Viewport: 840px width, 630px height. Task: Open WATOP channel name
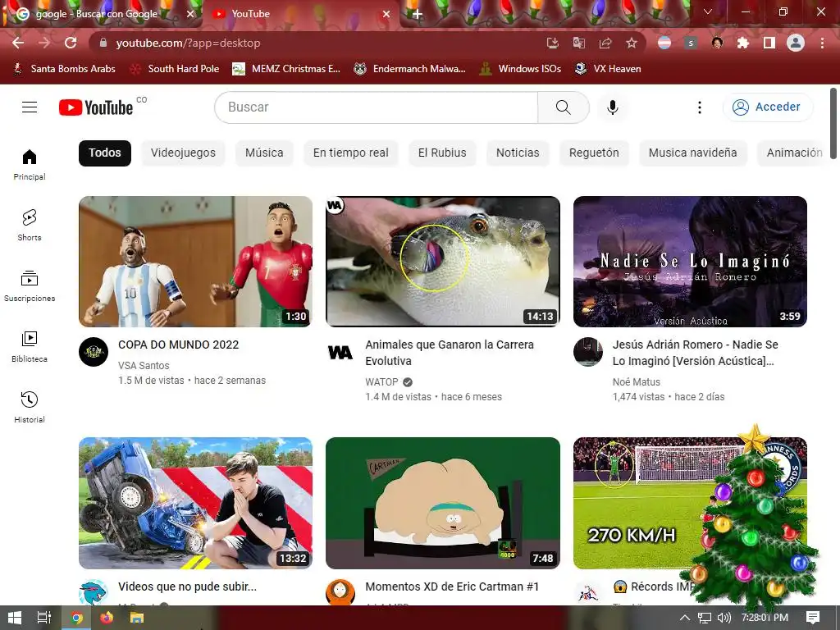tap(382, 382)
